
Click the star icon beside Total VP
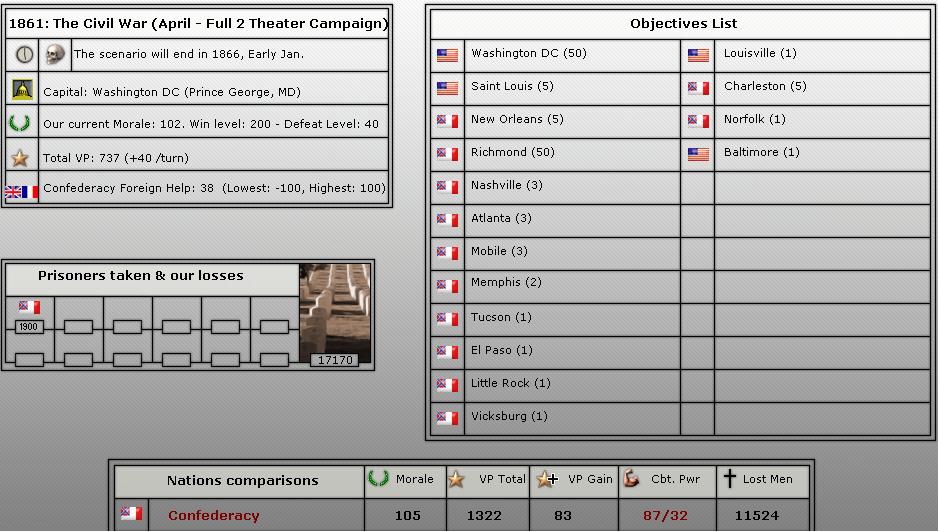[x=21, y=158]
